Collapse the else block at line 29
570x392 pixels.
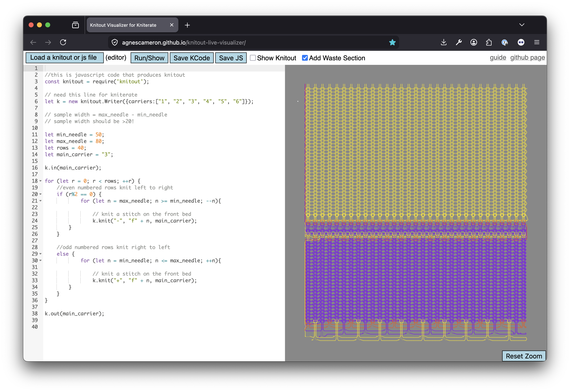[41, 254]
